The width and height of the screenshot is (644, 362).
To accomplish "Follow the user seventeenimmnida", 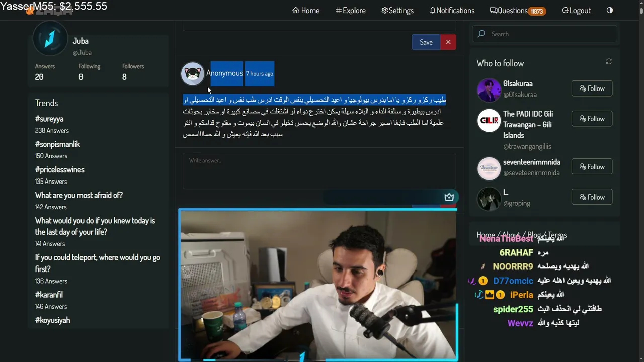I will pyautogui.click(x=592, y=167).
